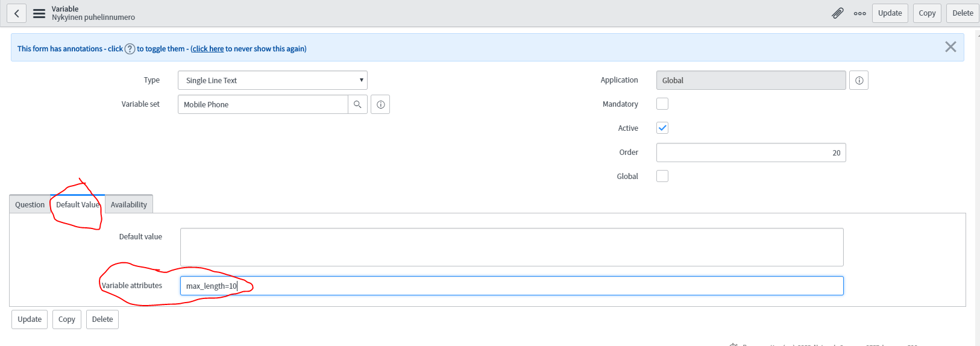The width and height of the screenshot is (980, 346).
Task: Click the bottom Delete button
Action: [102, 319]
